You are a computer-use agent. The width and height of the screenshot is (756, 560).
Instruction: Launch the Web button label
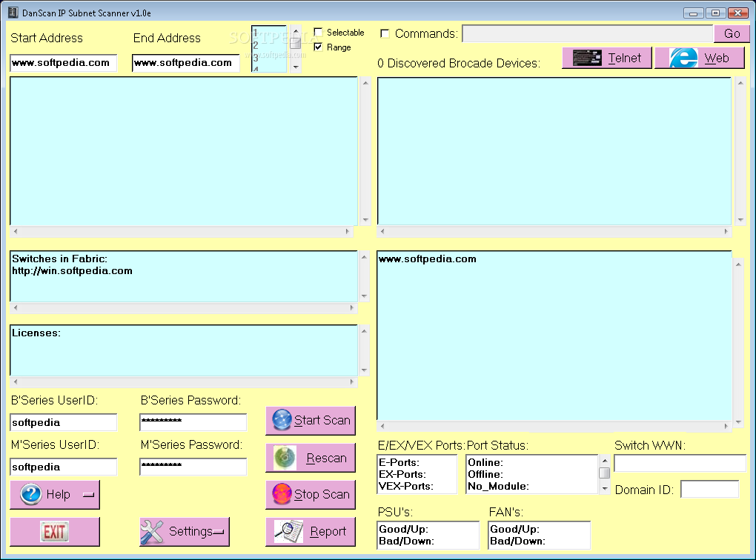(x=717, y=58)
